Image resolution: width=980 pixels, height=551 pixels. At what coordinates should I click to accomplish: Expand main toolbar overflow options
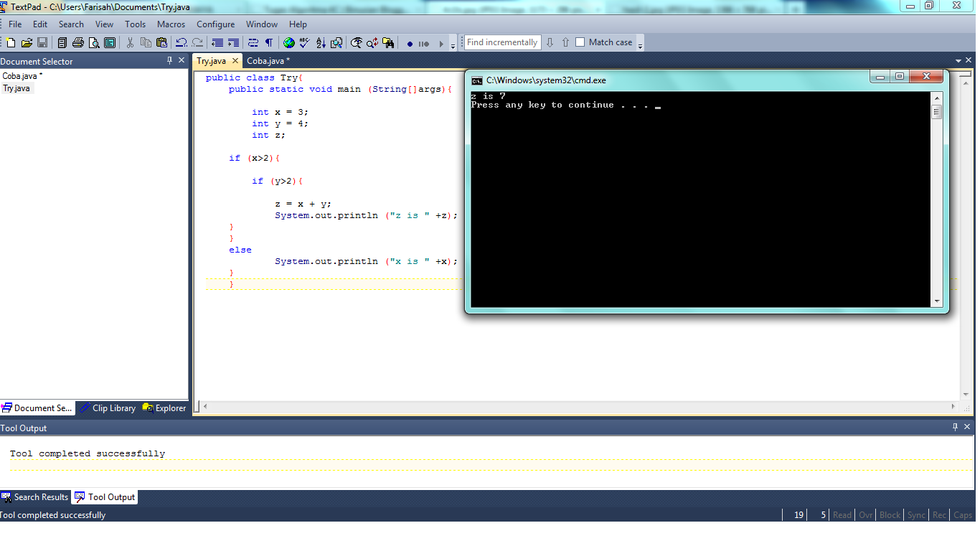click(x=453, y=43)
